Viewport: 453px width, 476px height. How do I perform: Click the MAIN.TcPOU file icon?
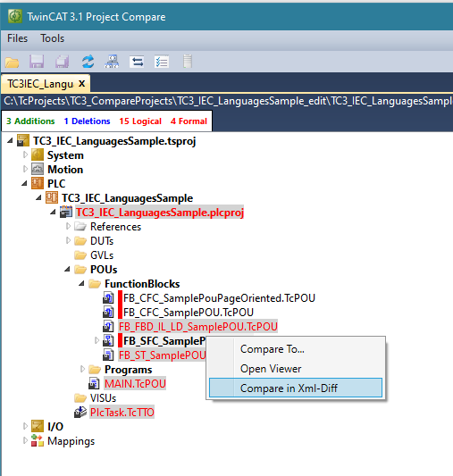tap(94, 383)
